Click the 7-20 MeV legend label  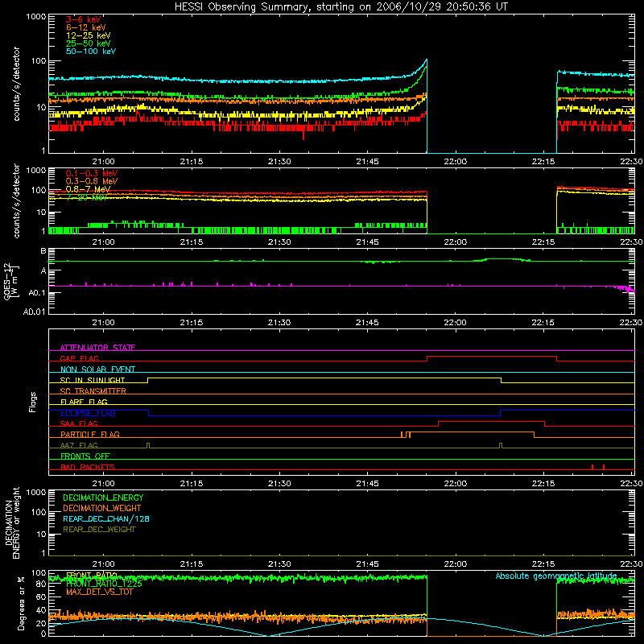(87, 197)
